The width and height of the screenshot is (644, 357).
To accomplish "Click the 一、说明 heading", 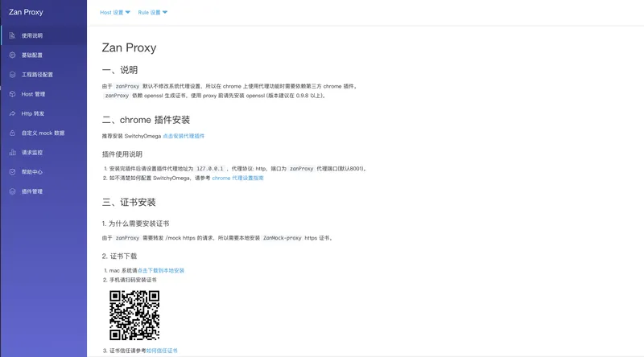I will 120,70.
